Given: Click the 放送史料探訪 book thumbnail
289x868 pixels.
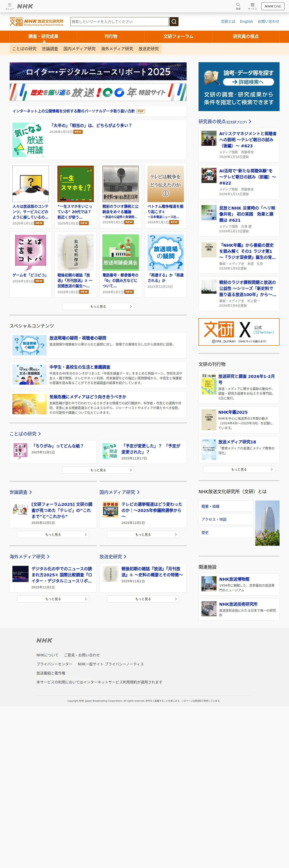Looking at the screenshot, I should tap(76, 253).
